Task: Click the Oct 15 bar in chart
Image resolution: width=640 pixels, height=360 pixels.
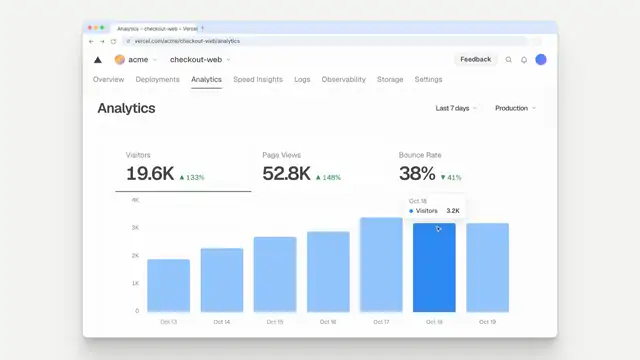Action: click(275, 274)
